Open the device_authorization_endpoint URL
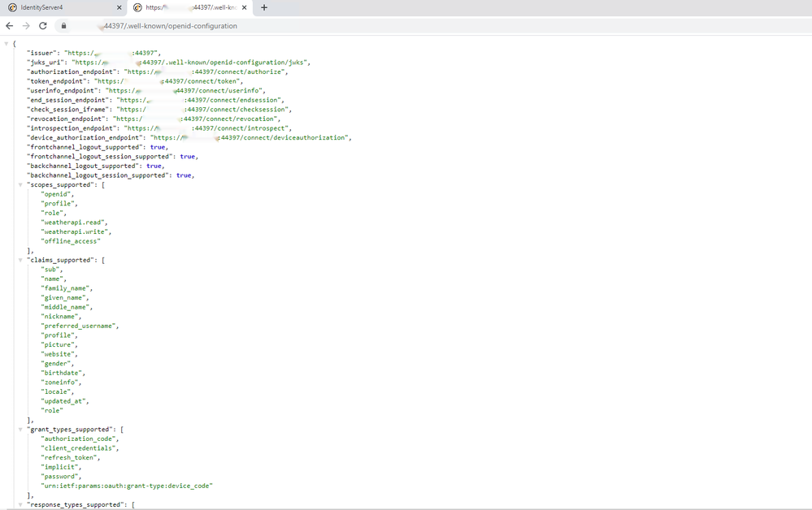 pos(250,137)
